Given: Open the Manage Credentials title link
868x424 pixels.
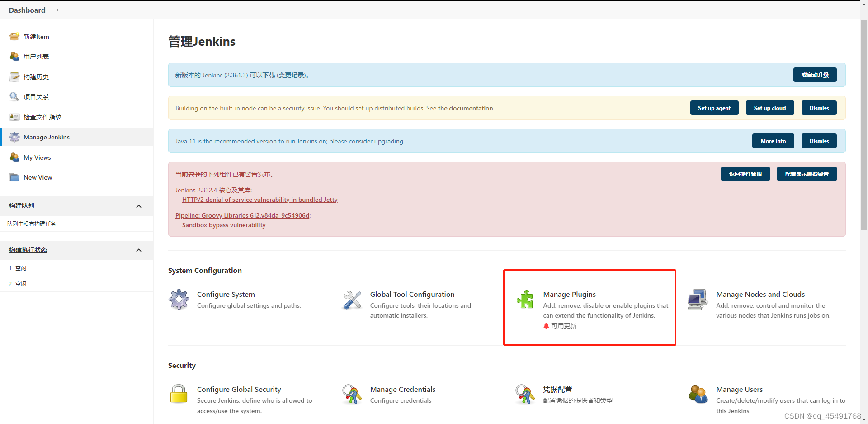Looking at the screenshot, I should 403,390.
